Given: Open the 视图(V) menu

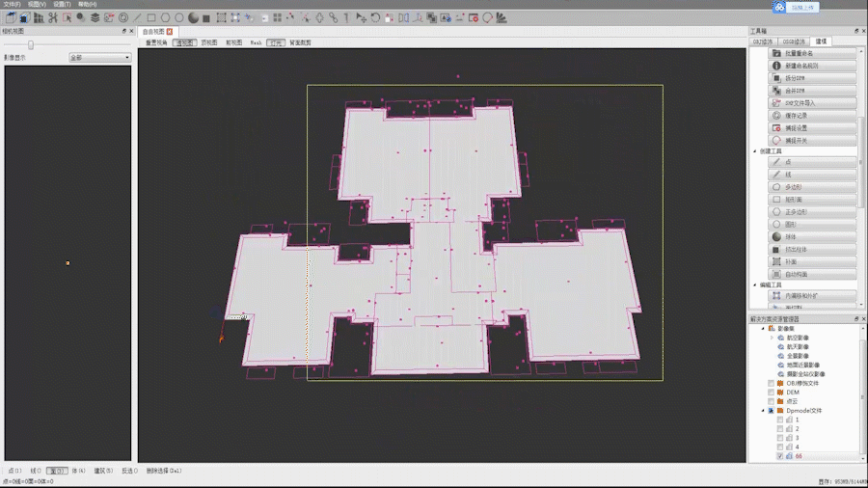Looking at the screenshot, I should [37, 4].
